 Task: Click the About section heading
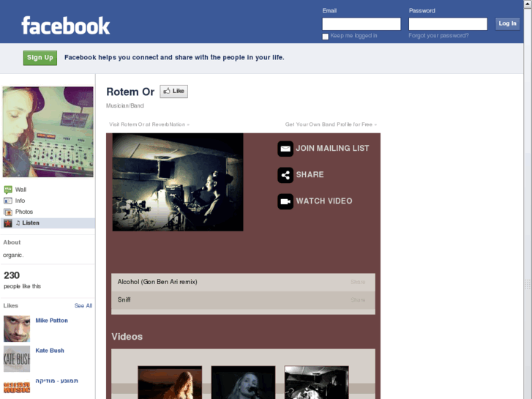pos(12,242)
